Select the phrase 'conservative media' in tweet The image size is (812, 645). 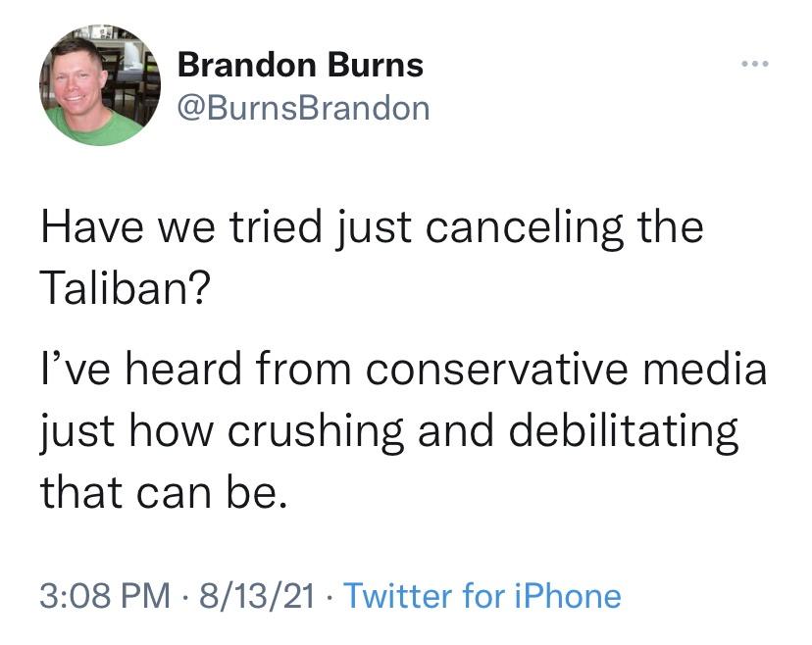tap(549, 369)
